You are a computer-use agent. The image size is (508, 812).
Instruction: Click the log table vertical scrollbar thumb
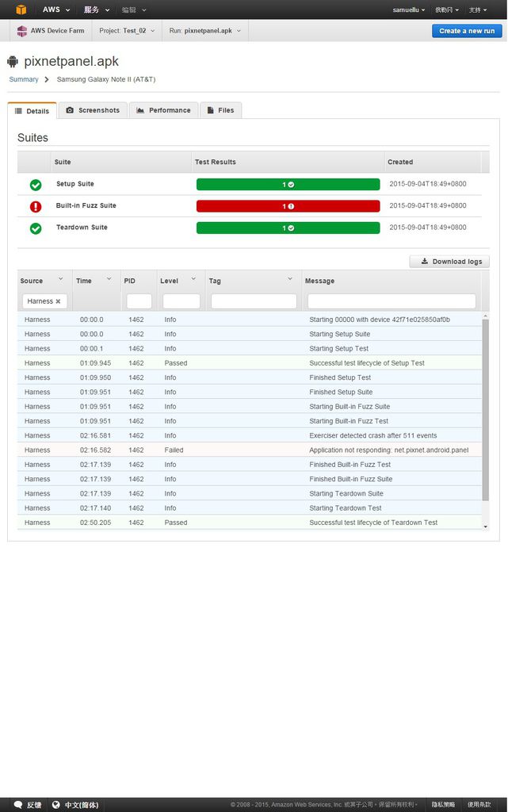485,410
